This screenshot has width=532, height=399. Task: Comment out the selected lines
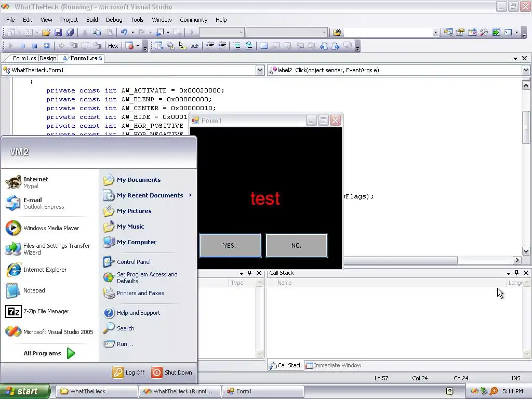[237, 46]
